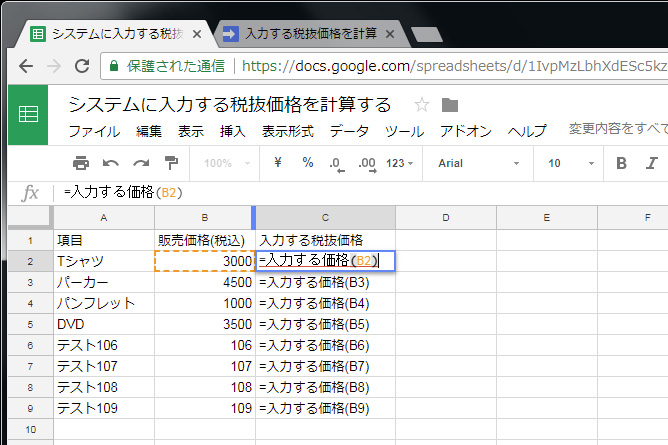
Task: Click the パーカー cell
Action: pos(104,282)
